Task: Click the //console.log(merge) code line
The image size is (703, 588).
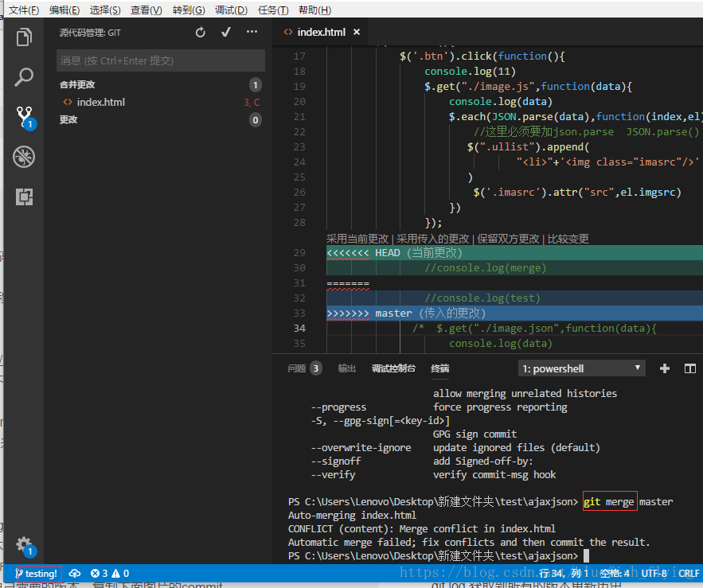Action: tap(486, 268)
